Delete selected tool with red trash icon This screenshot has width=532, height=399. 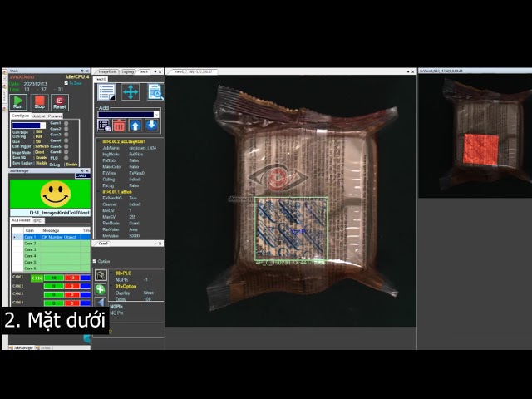[119, 126]
